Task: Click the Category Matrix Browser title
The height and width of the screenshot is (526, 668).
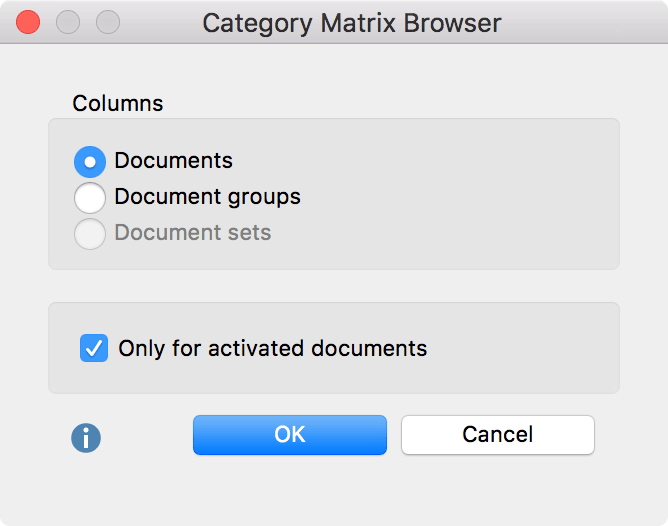Action: click(351, 23)
